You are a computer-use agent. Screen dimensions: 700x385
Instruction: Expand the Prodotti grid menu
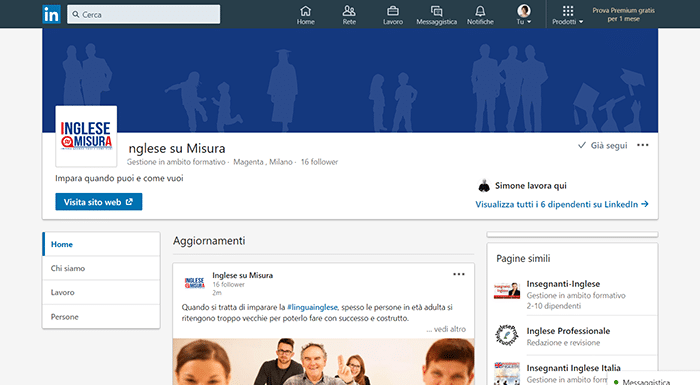click(568, 15)
